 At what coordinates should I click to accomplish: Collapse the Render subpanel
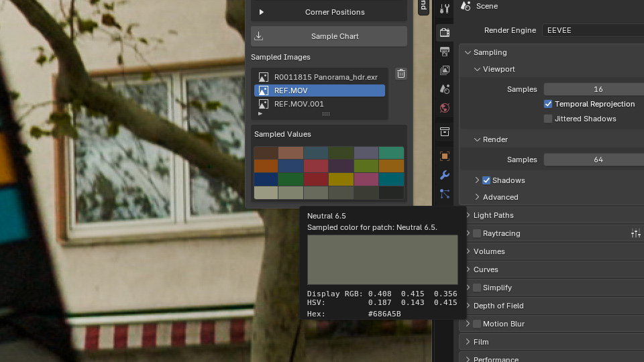click(477, 139)
